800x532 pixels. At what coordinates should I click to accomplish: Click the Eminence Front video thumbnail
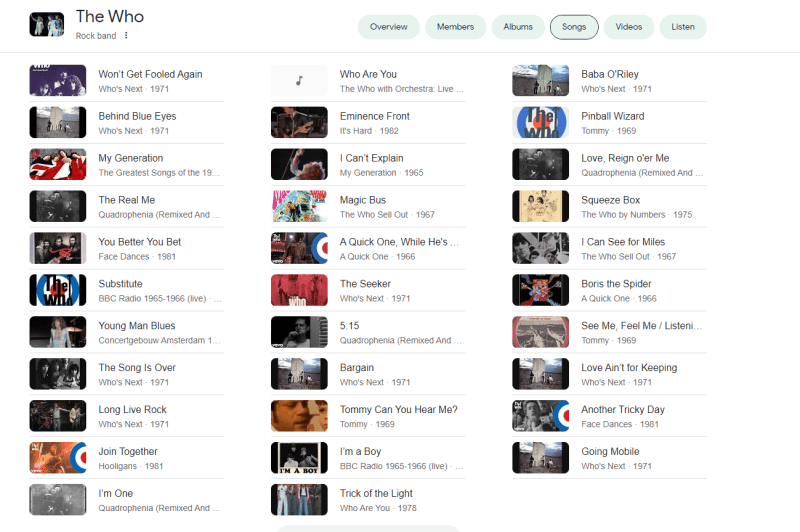tap(299, 122)
